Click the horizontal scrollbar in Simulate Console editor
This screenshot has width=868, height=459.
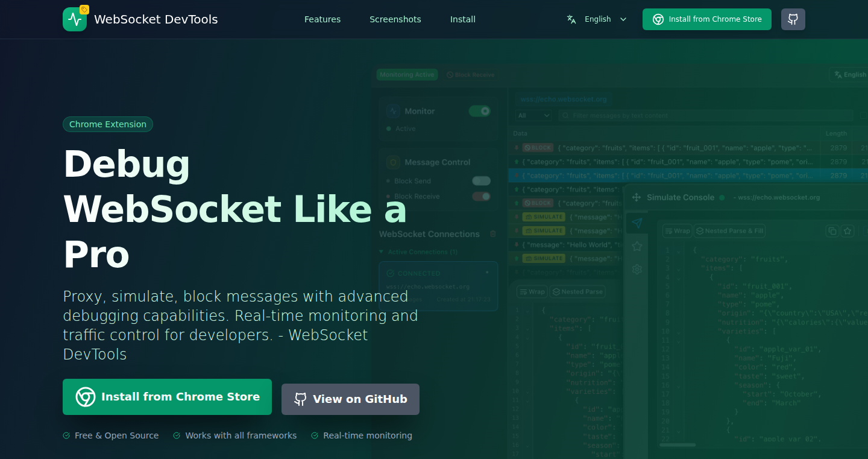pos(678,445)
